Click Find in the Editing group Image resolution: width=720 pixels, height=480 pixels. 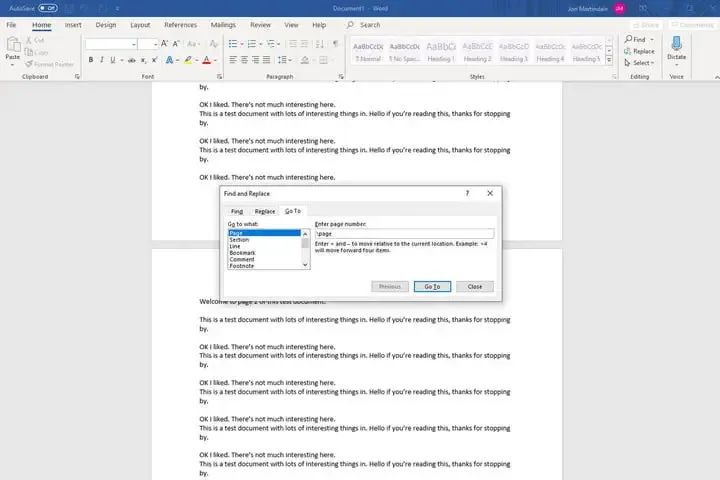(636, 40)
